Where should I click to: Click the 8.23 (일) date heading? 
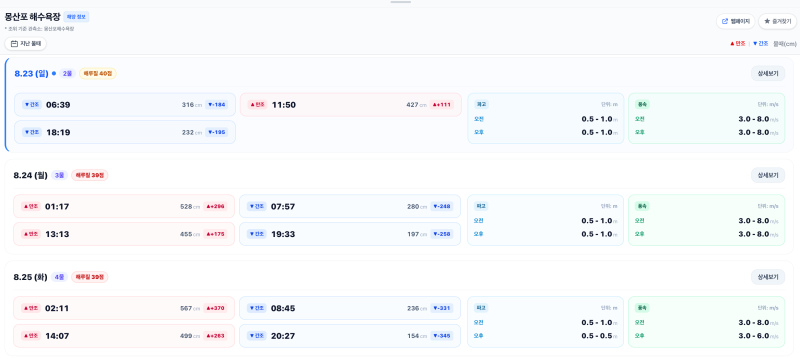pos(31,73)
